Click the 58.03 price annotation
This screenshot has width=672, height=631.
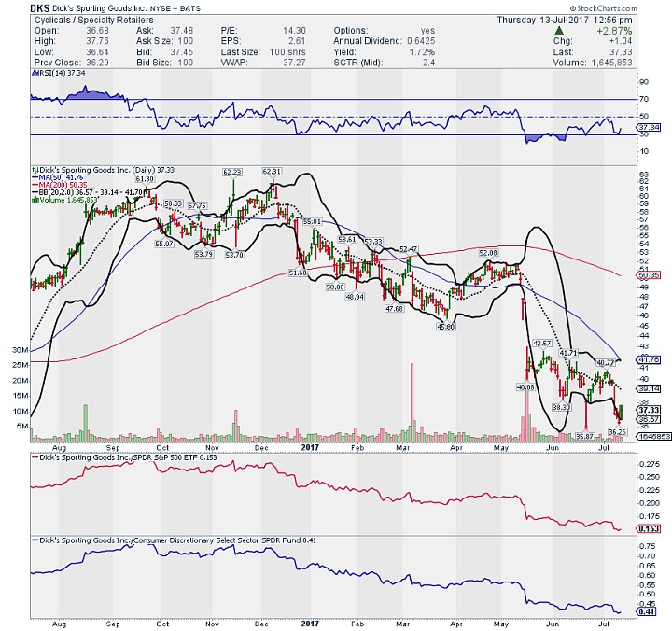174,203
